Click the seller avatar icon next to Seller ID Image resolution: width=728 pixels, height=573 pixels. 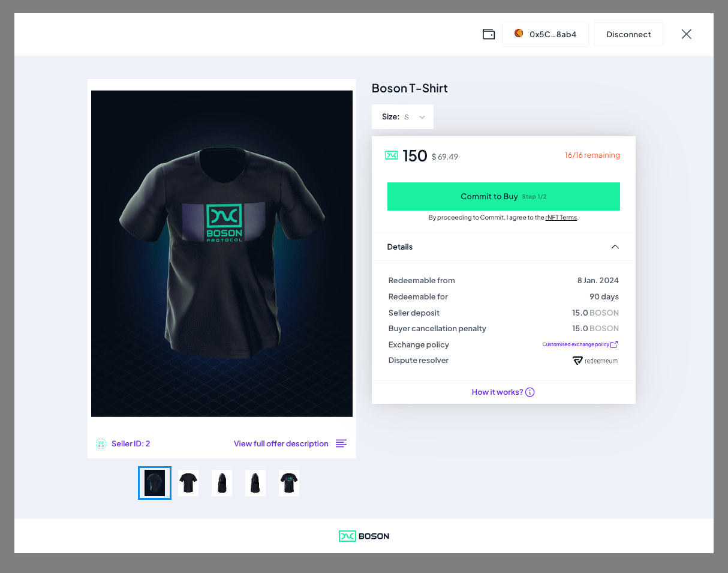pos(101,443)
